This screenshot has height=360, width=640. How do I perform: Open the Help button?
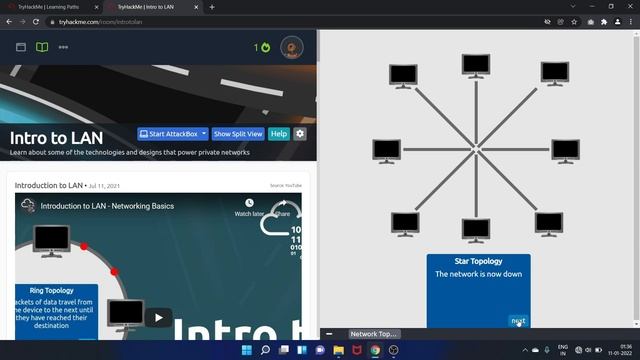point(279,134)
